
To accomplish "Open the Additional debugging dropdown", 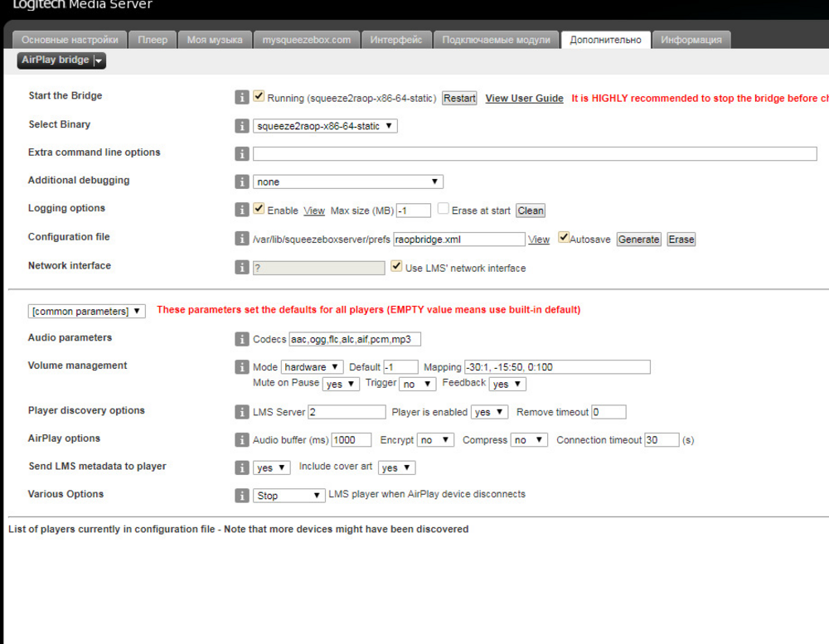I will point(348,182).
